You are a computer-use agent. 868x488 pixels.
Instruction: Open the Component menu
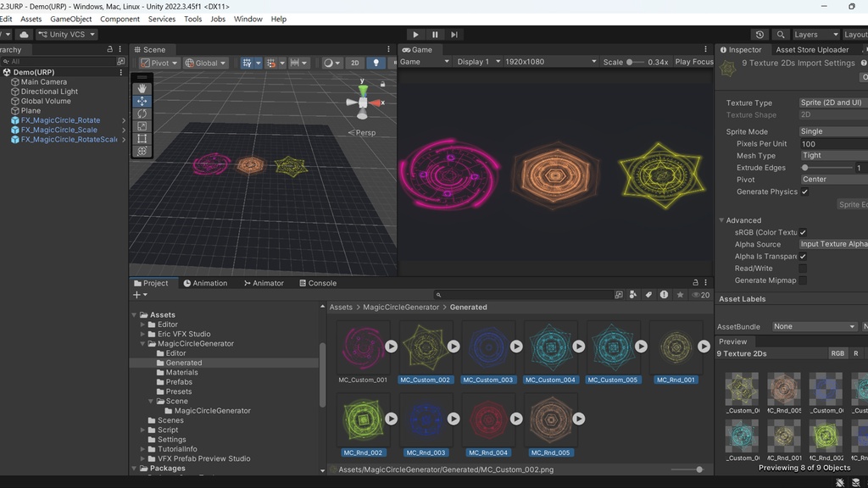tap(120, 19)
